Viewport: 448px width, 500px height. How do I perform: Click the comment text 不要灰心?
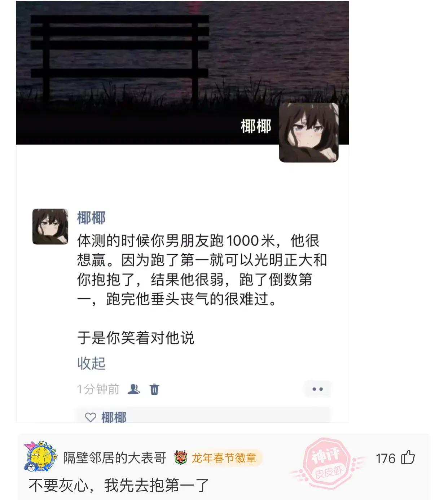59,485
